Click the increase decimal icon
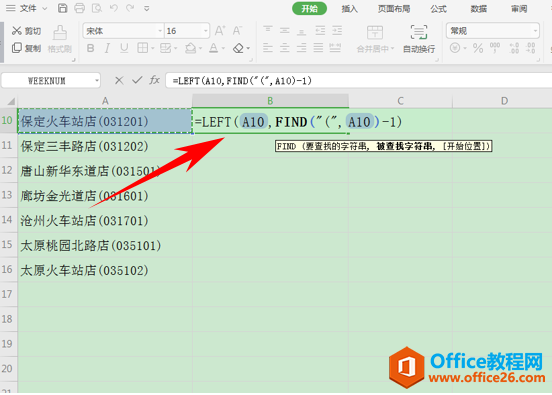The height and width of the screenshot is (395, 552). tap(514, 48)
